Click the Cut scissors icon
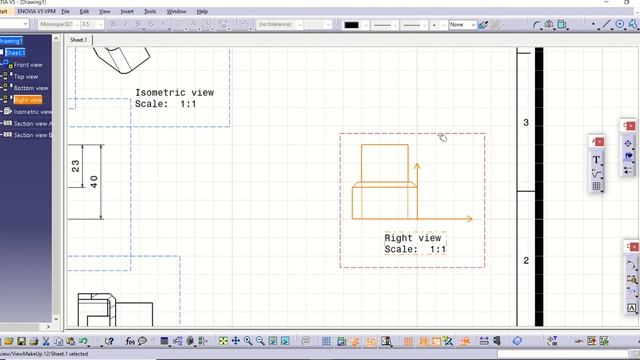This screenshot has width=640, height=360. point(46,341)
